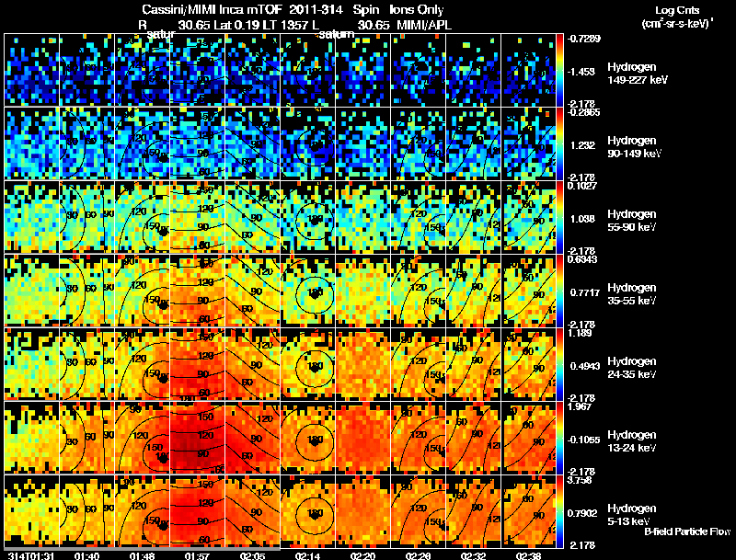The height and width of the screenshot is (560, 736).
Task: Click the 02:32 time label
Action: (474, 555)
